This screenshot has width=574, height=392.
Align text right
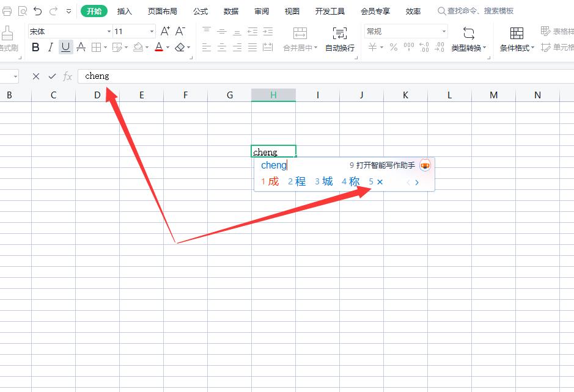click(237, 47)
